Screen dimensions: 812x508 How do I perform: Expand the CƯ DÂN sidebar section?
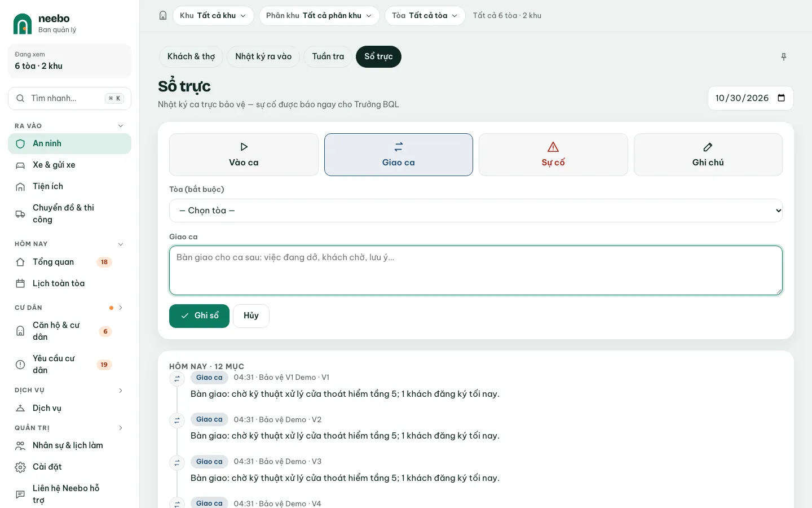[x=121, y=308]
